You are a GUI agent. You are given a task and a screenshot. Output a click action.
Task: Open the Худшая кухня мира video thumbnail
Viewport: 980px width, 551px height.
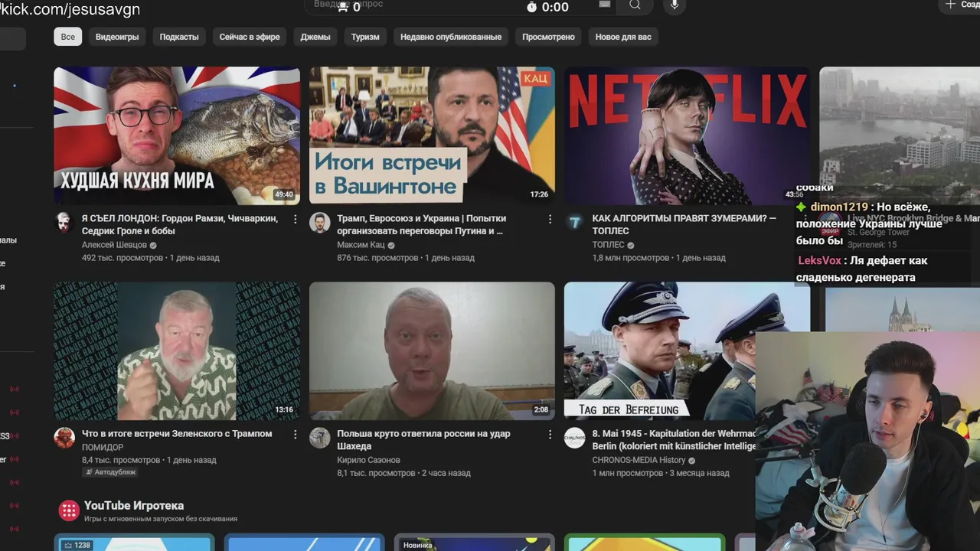coord(177,135)
